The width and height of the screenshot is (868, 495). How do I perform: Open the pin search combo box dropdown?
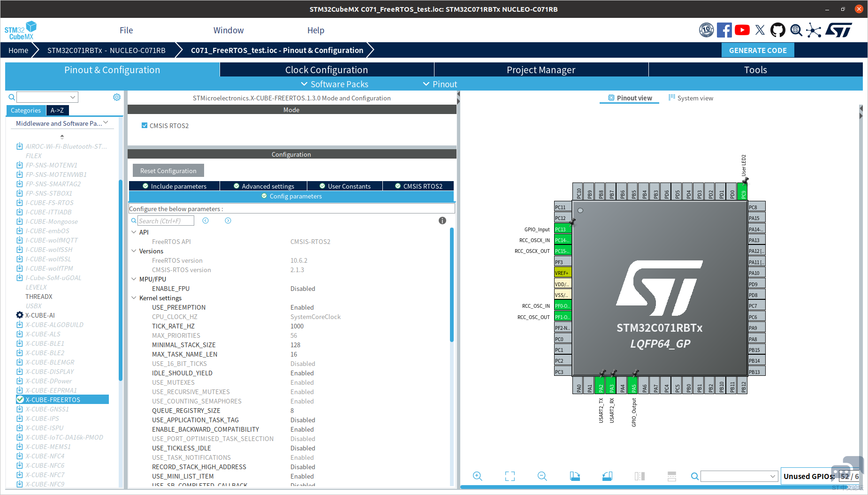point(773,476)
